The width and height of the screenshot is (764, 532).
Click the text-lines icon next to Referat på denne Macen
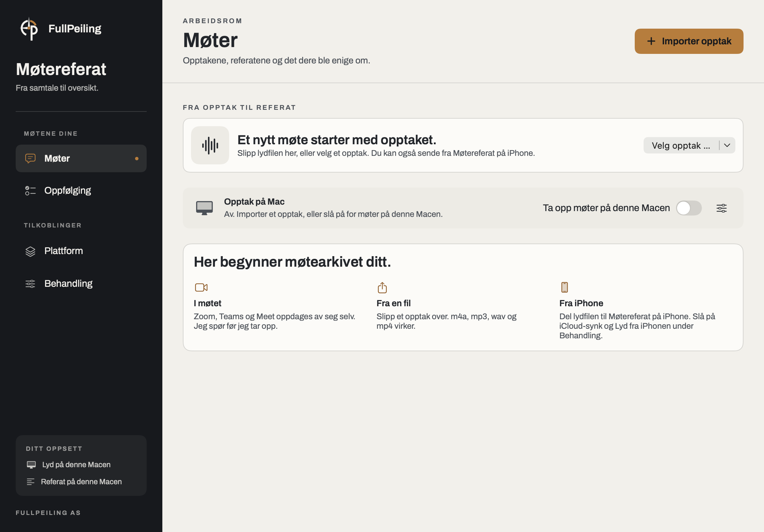[31, 482]
